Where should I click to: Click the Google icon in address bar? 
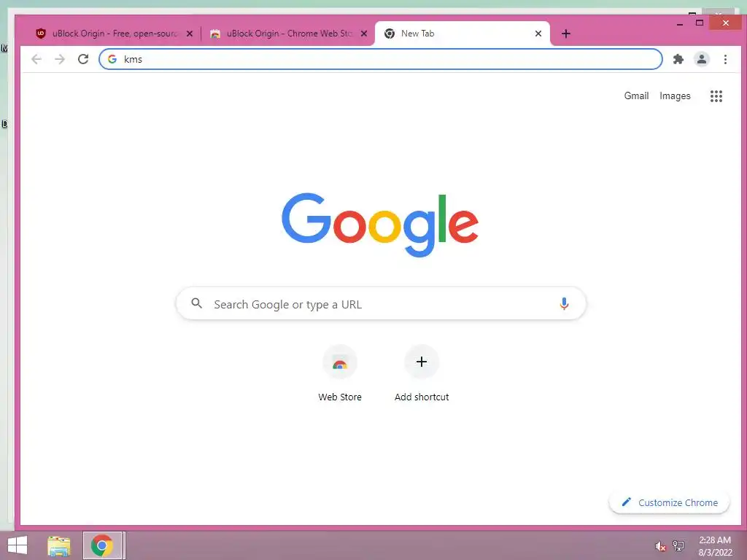click(x=112, y=59)
